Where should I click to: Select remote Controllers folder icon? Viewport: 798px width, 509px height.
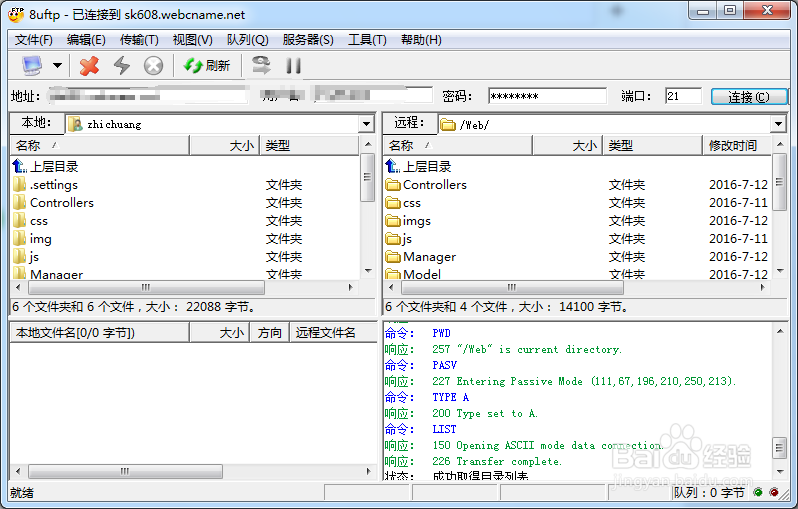pos(393,184)
